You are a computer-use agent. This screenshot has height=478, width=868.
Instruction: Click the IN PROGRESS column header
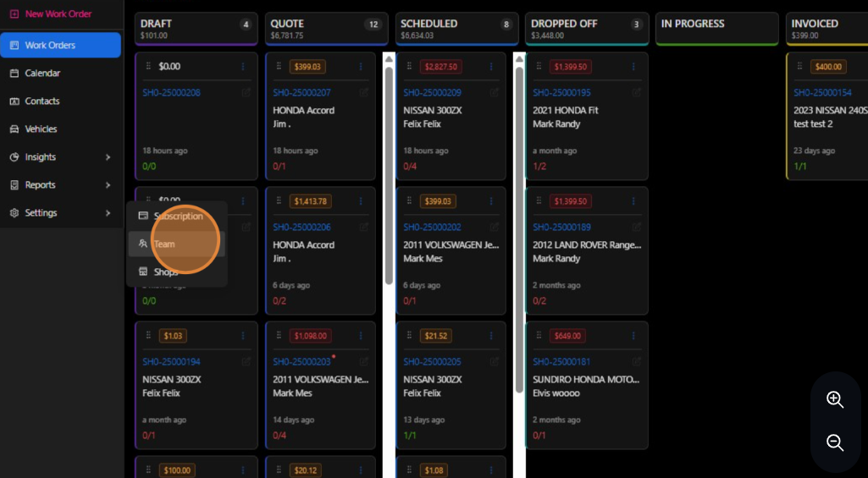(x=717, y=29)
